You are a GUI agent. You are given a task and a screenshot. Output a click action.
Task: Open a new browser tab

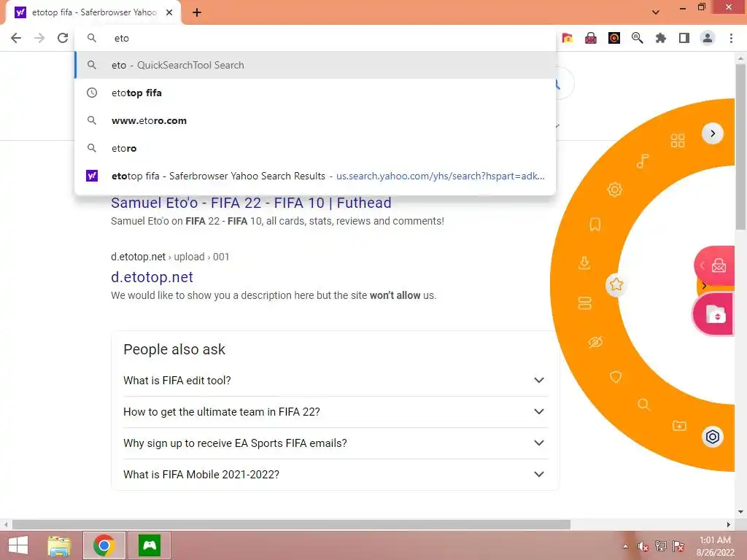(197, 12)
